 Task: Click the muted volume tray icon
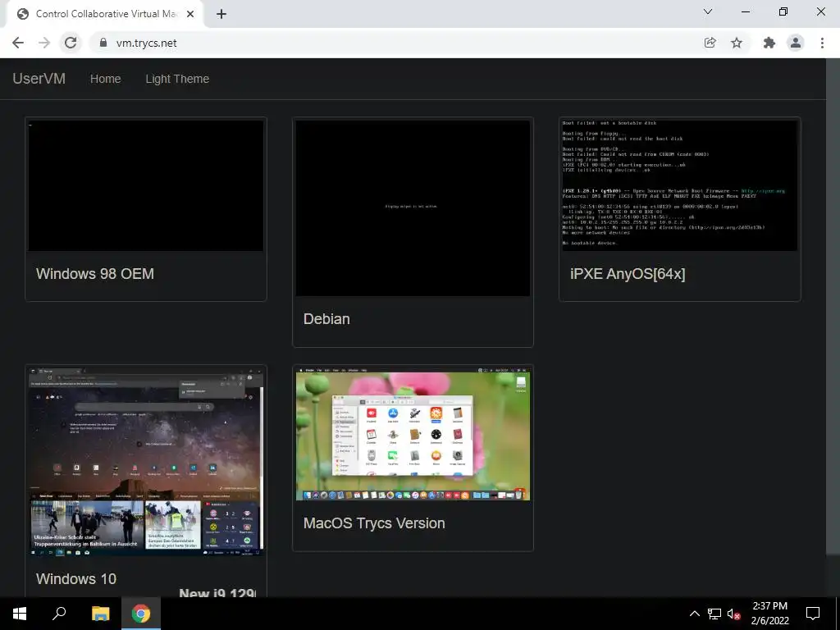coord(733,614)
